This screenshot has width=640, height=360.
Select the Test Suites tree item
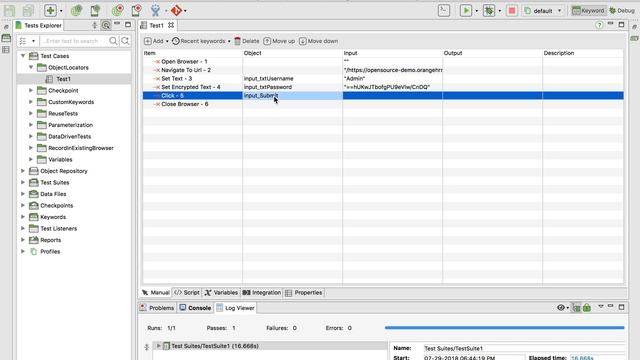coord(54,182)
